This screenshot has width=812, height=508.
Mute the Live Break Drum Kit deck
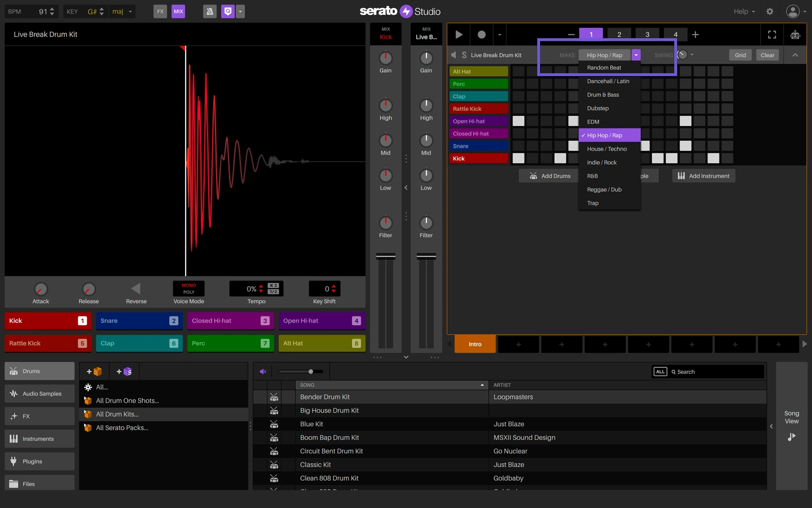click(454, 55)
